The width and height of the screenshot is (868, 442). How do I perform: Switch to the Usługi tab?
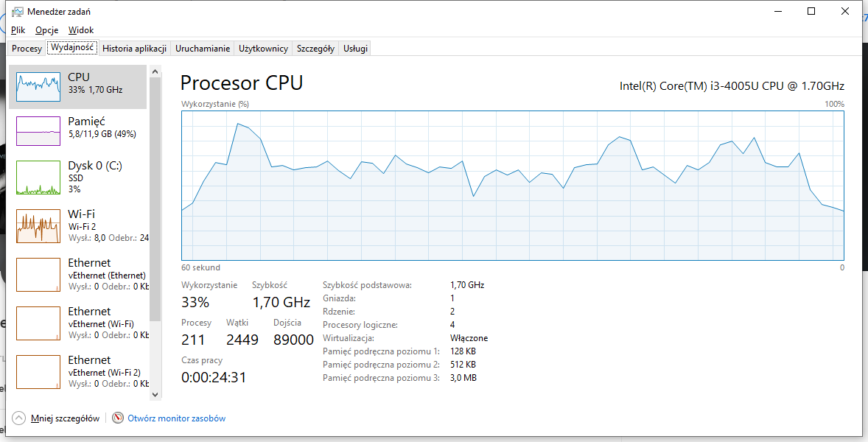pos(355,48)
